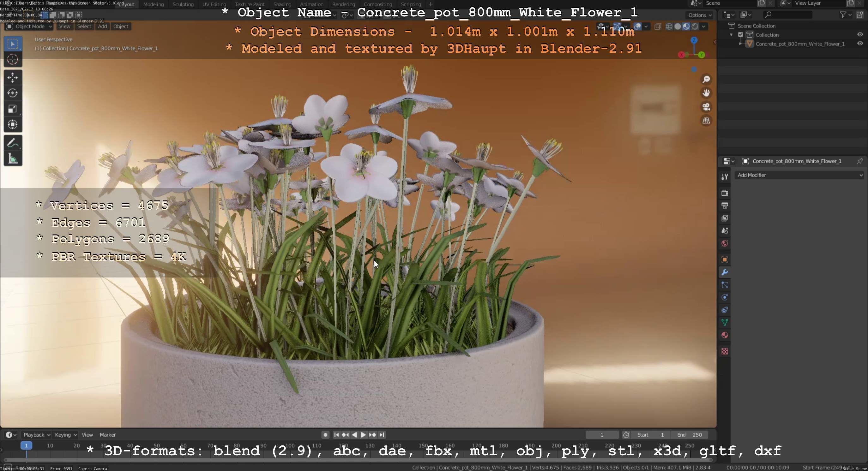Viewport: 868px width, 471px height.
Task: Choose the Move tool
Action: click(13, 78)
